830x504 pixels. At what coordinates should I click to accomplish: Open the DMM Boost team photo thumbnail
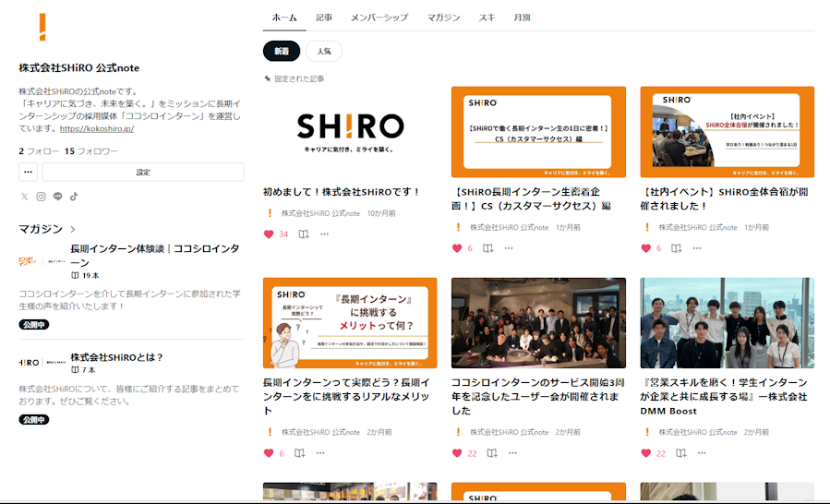point(727,323)
